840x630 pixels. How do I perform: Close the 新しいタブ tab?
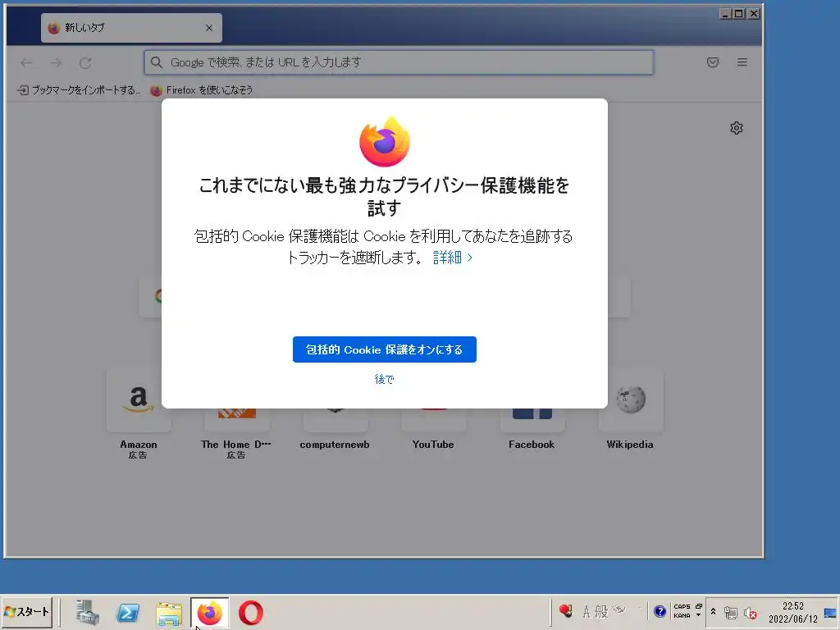click(x=209, y=28)
